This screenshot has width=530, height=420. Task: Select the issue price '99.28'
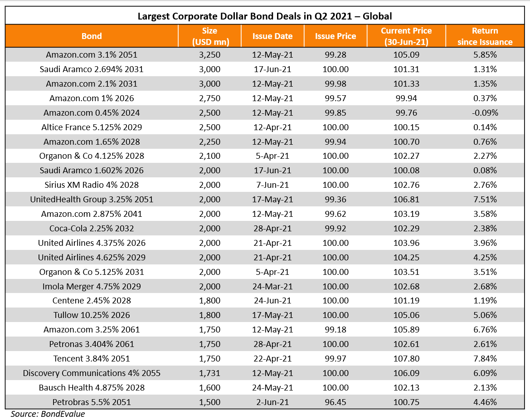(336, 55)
